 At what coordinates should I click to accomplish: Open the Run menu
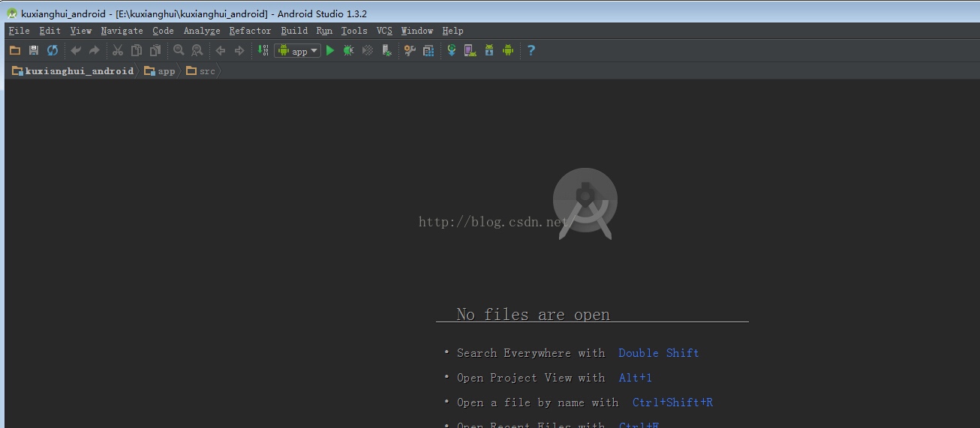click(x=324, y=31)
